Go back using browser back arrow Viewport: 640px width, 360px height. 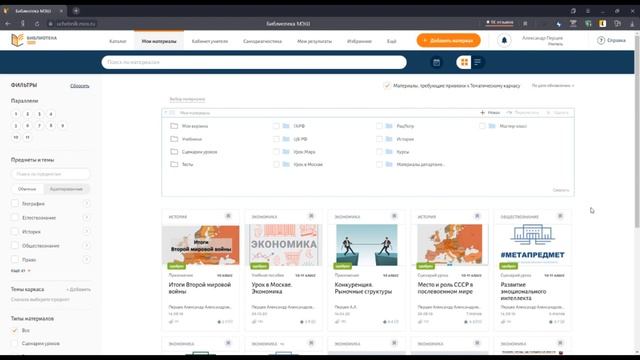[x=8, y=24]
